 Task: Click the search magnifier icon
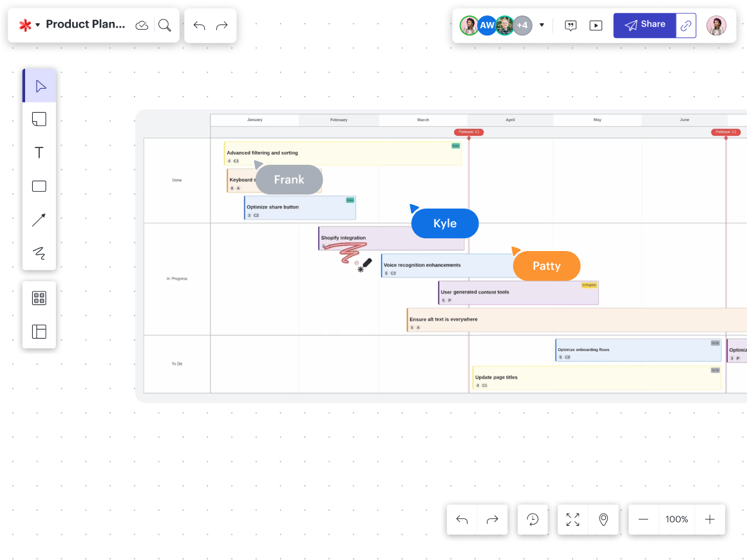click(x=165, y=25)
